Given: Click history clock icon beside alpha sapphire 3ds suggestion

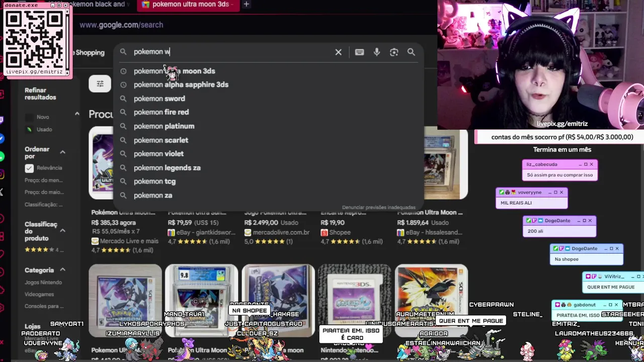Looking at the screenshot, I should (x=123, y=85).
